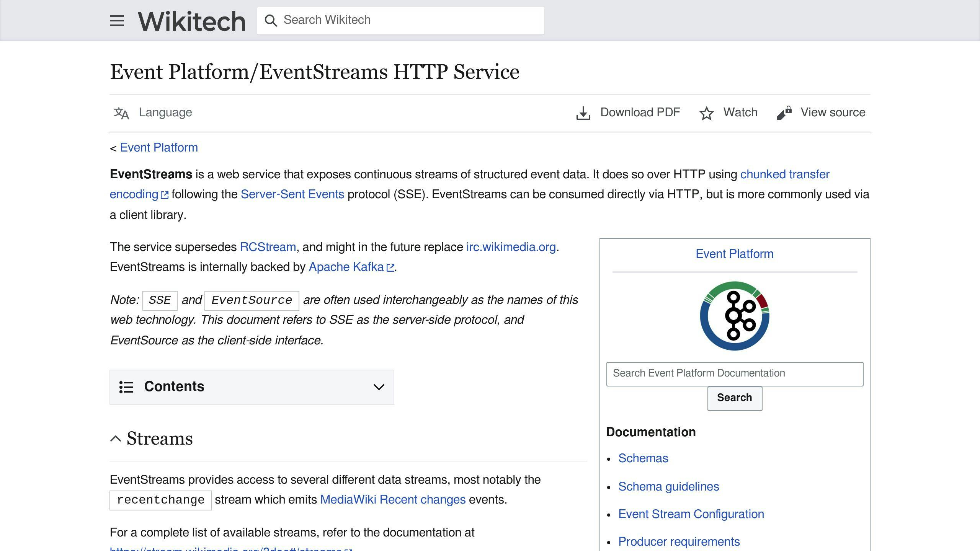The image size is (980, 551).
Task: Click the Watch star icon
Action: coord(706,113)
